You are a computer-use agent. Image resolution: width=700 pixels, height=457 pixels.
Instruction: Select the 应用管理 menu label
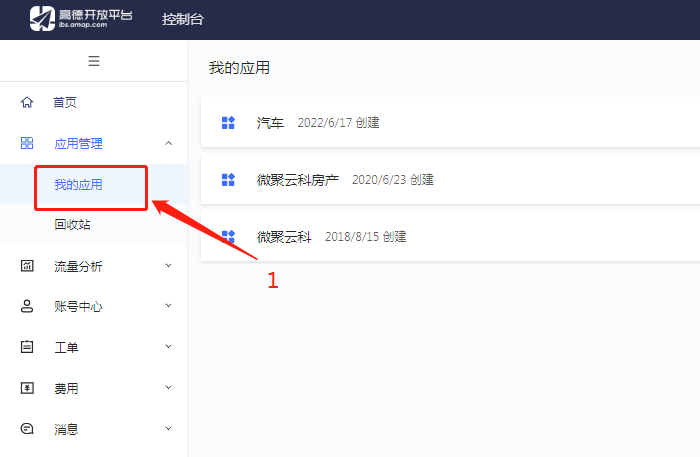click(78, 143)
